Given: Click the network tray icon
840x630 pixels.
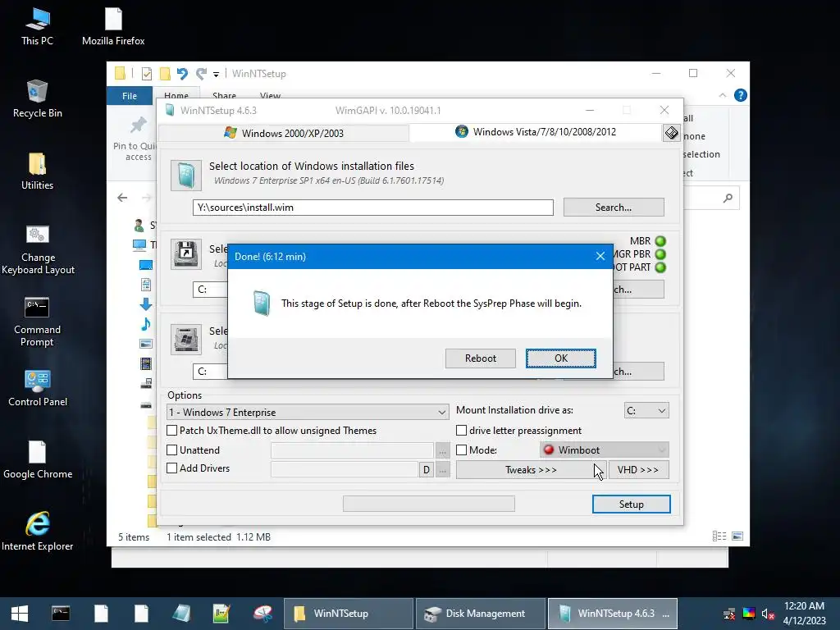Looking at the screenshot, I should (729, 614).
